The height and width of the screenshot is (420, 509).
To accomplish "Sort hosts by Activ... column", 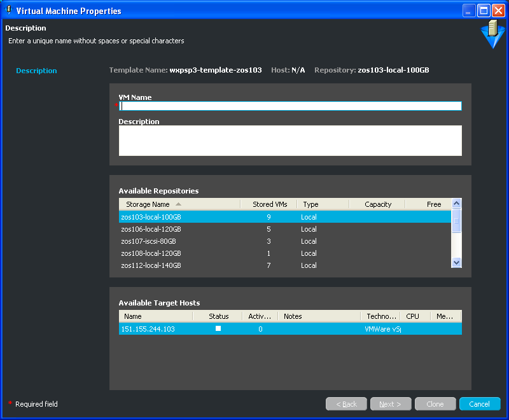I will pyautogui.click(x=260, y=316).
